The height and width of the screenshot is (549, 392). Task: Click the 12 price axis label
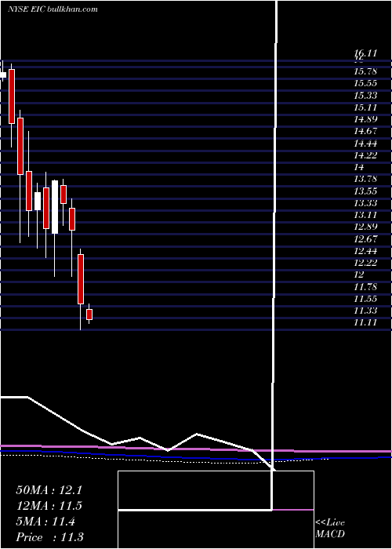(x=359, y=274)
